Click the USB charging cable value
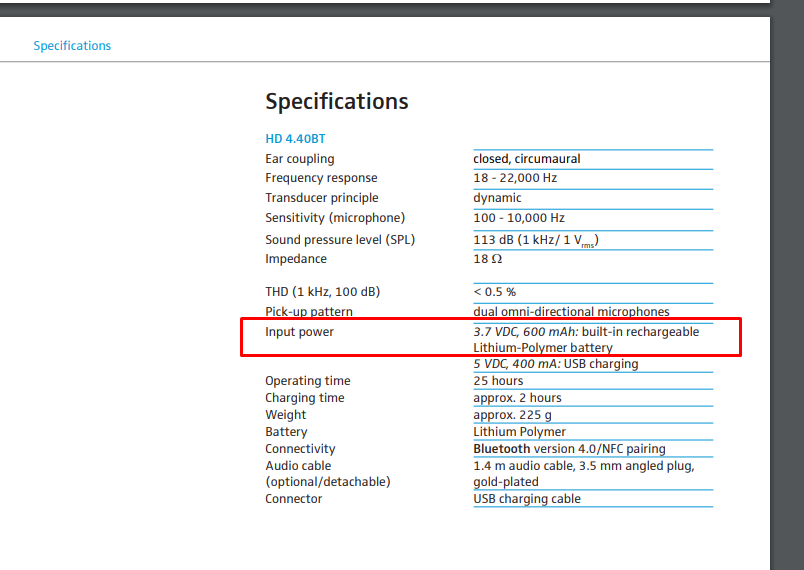The height and width of the screenshot is (570, 804). 527,499
